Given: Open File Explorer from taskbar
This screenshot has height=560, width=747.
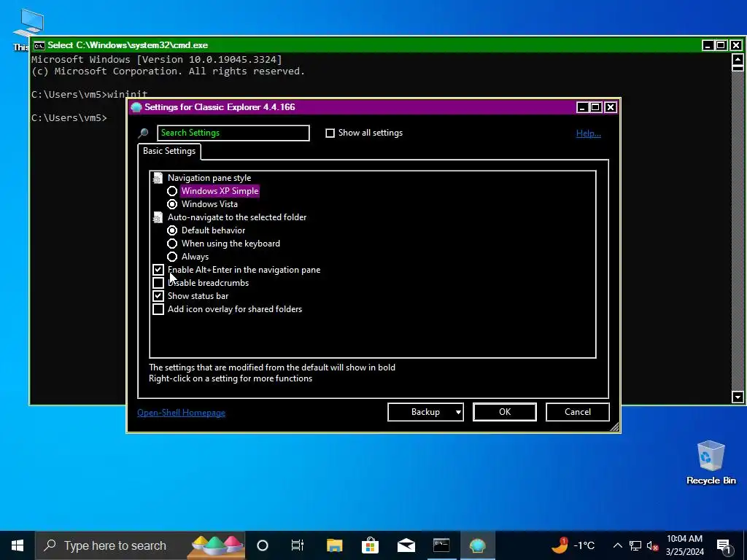Looking at the screenshot, I should (334, 545).
